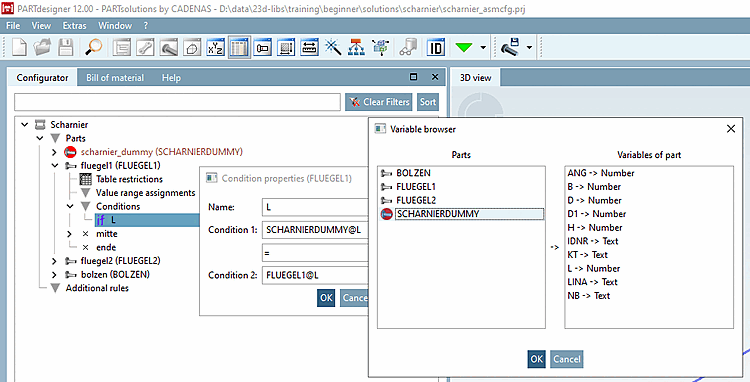Viewport: 750px width, 382px height.
Task: Select FLUEGEL1 in the Parts list
Action: pos(416,187)
